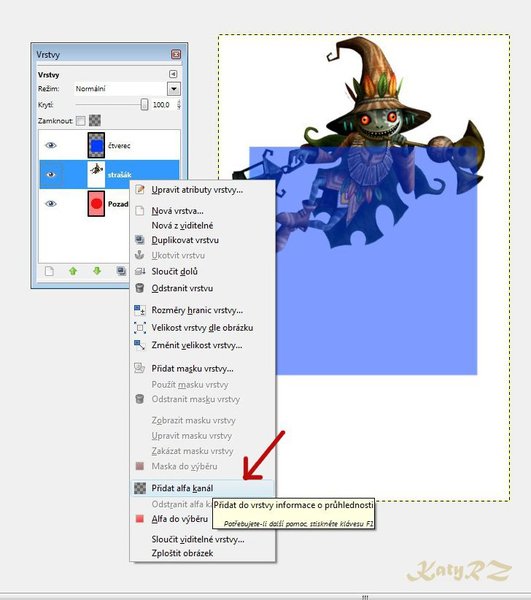The height and width of the screenshot is (600, 531).
Task: Click the edit layer attributes icon
Action: pos(140,189)
